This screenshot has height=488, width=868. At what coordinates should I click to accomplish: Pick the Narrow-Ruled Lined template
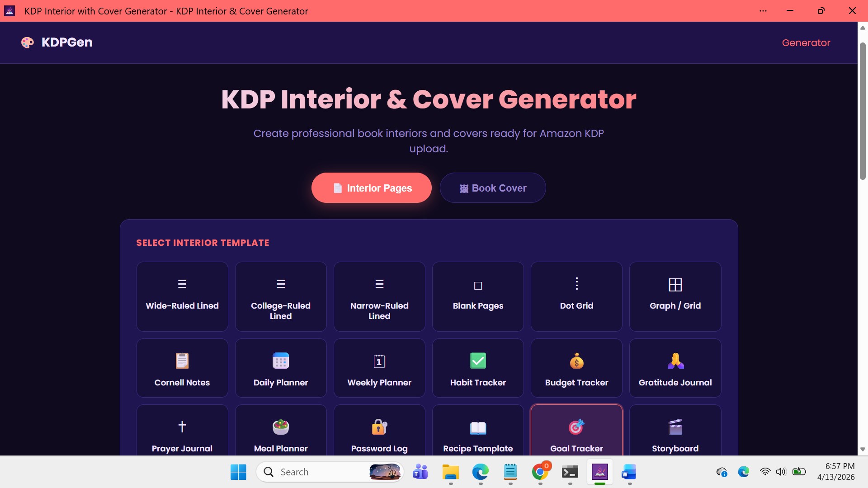[x=379, y=296]
